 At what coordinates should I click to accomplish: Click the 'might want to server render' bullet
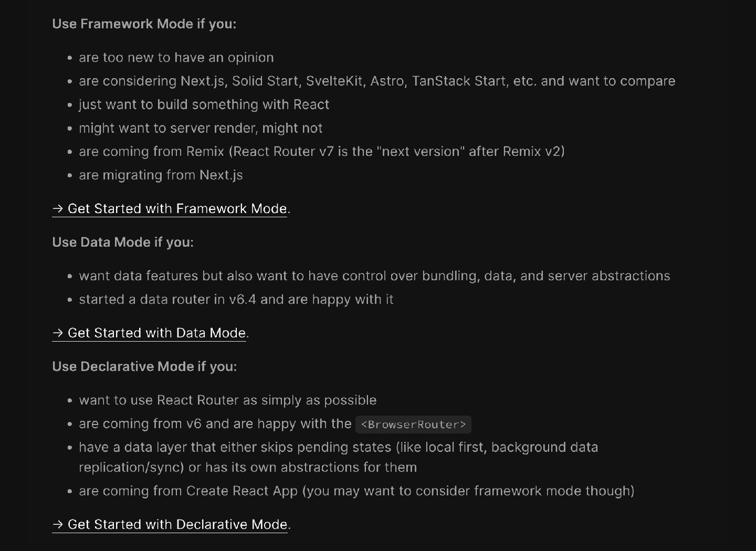pyautogui.click(x=201, y=129)
